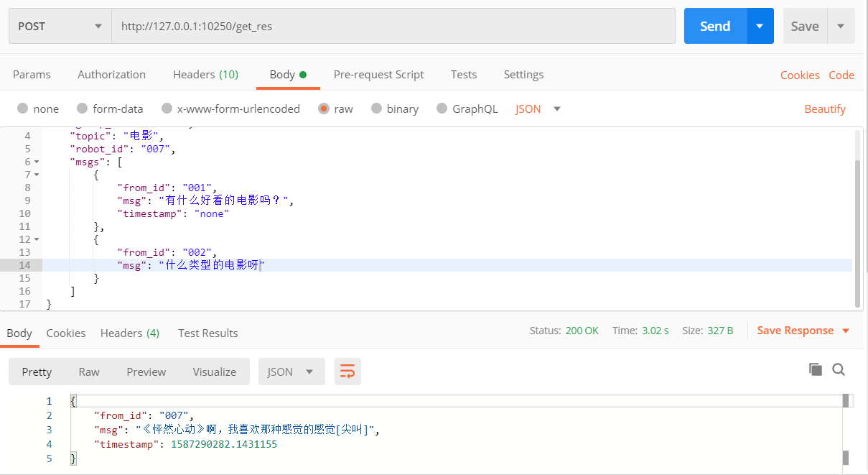Open search in the response body
Screen dimensions: 868x475
point(839,369)
